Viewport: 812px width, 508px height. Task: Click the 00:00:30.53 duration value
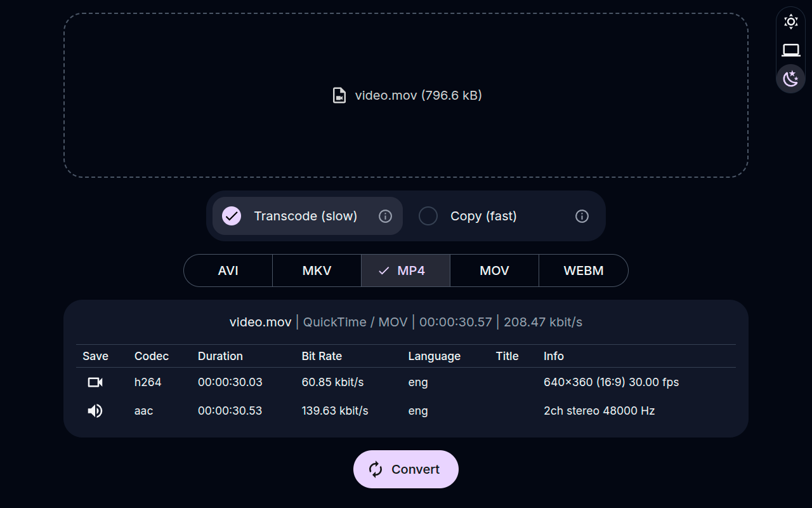click(x=230, y=411)
